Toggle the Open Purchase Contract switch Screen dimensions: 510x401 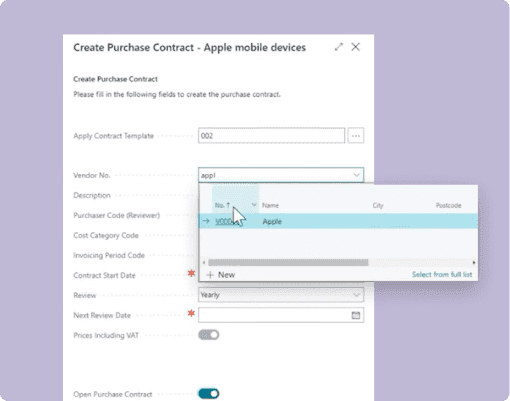pos(209,394)
